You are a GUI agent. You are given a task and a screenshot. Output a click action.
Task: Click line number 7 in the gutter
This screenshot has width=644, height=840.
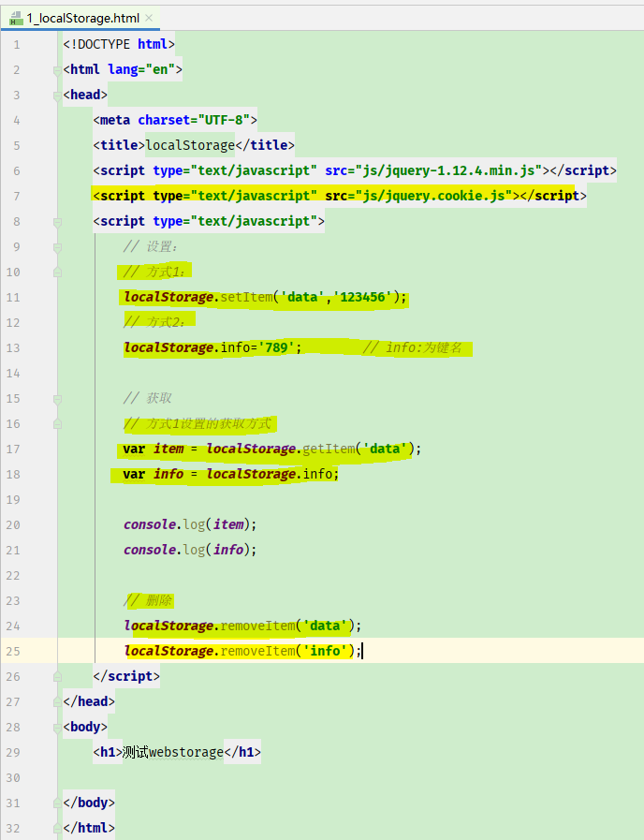tap(17, 196)
